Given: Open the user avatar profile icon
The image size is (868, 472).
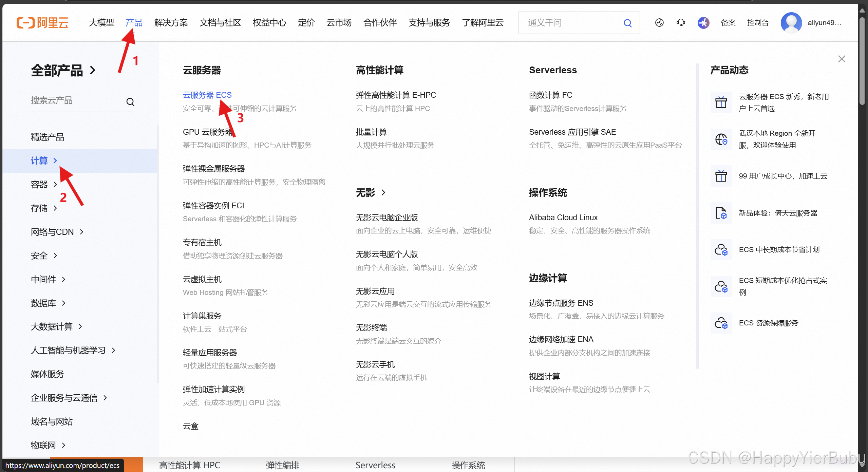Looking at the screenshot, I should (791, 23).
